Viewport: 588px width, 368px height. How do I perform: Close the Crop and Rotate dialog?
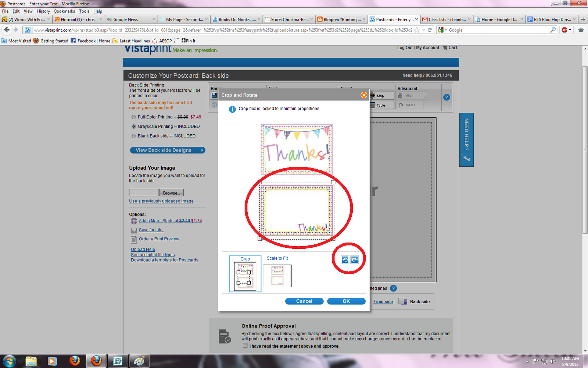pyautogui.click(x=364, y=95)
